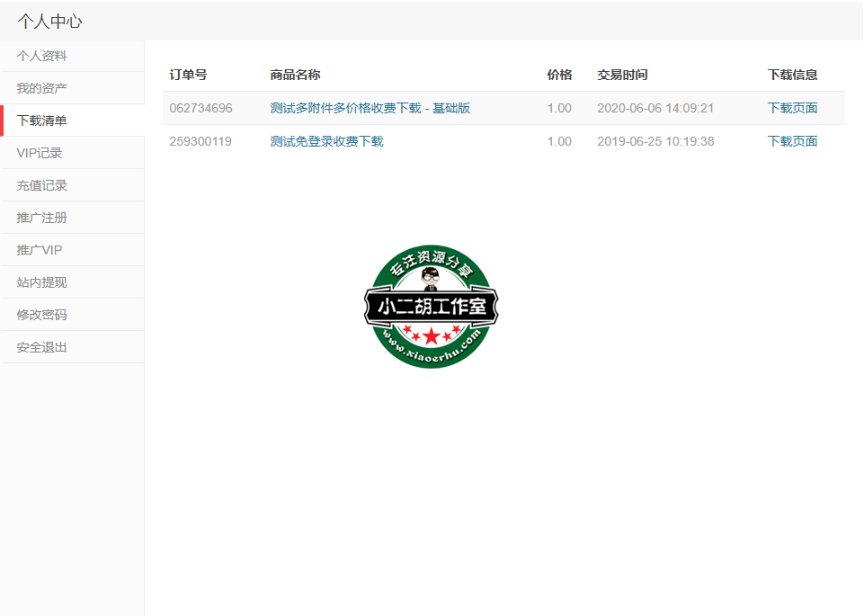Image resolution: width=864 pixels, height=616 pixels.
Task: Open the 推广注册 referral registration page
Action: point(36,217)
